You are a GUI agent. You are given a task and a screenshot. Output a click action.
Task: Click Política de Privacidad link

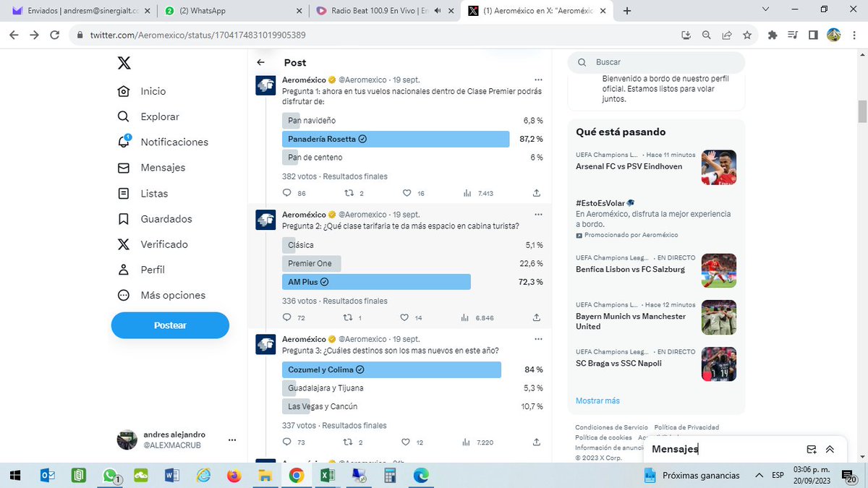[686, 427]
